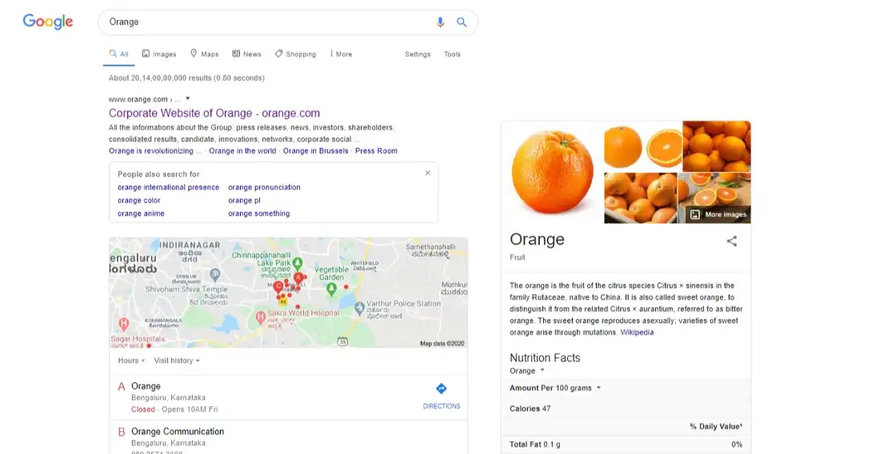Open the Corporate Website of Orange link
880x454 pixels.
click(x=214, y=113)
